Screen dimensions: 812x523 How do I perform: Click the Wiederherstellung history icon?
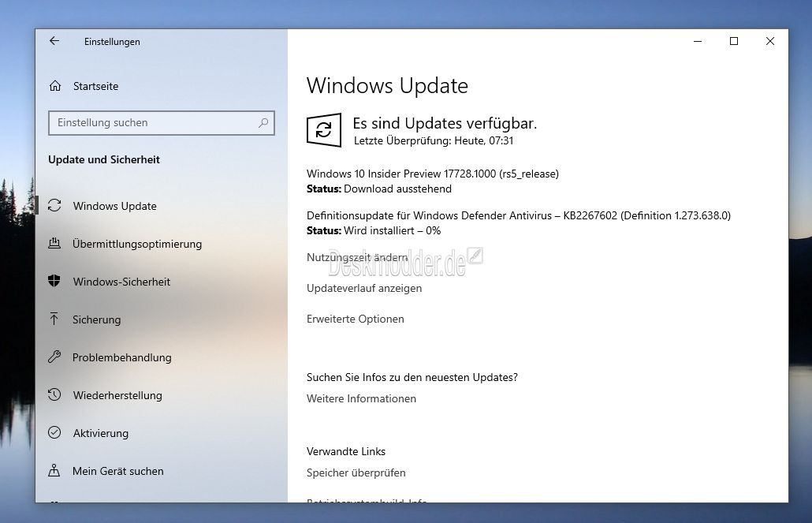[54, 394]
